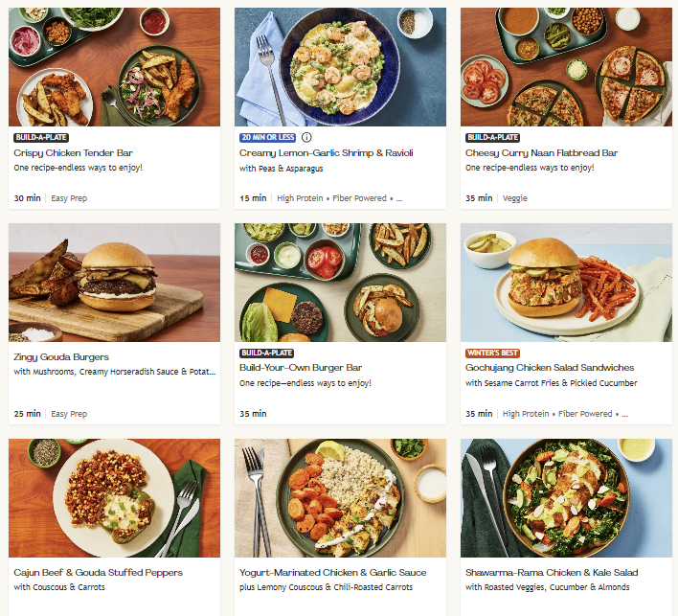Click the Veggie tag on Naan Flatbread card
The width and height of the screenshot is (678, 616).
[514, 198]
